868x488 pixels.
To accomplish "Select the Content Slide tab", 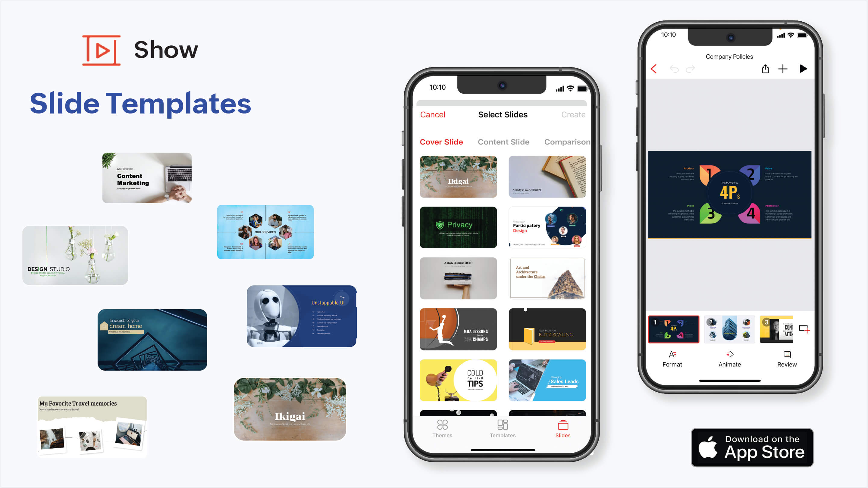I will pos(504,141).
